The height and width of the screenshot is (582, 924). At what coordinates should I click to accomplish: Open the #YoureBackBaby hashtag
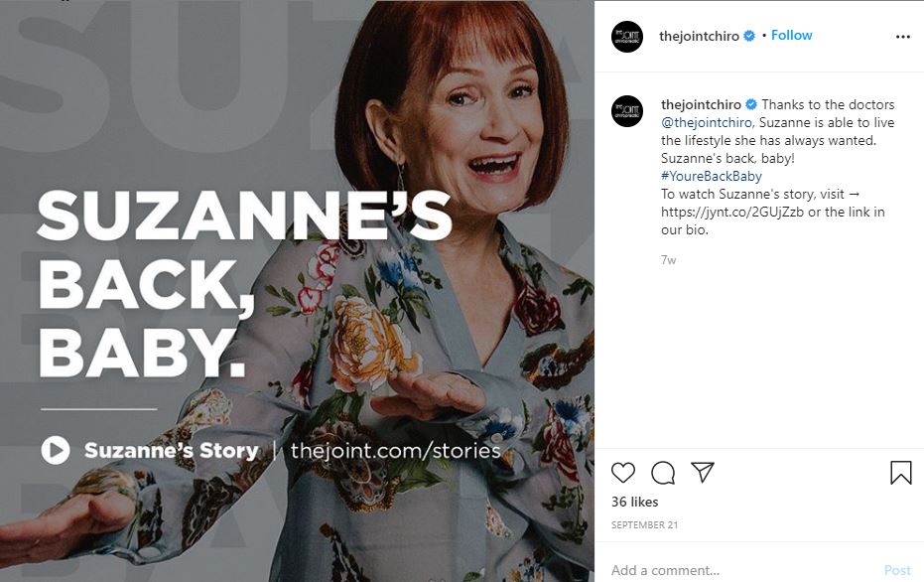(712, 177)
